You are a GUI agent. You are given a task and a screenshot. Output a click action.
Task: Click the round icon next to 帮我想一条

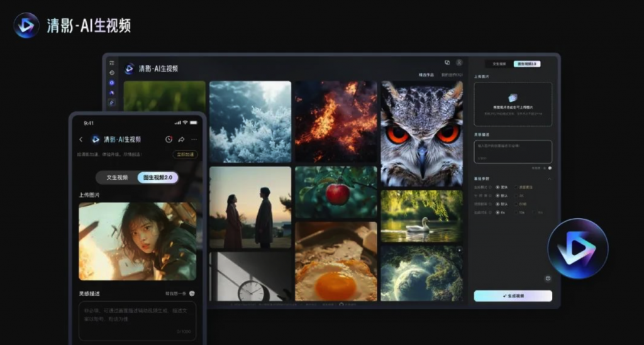click(192, 293)
